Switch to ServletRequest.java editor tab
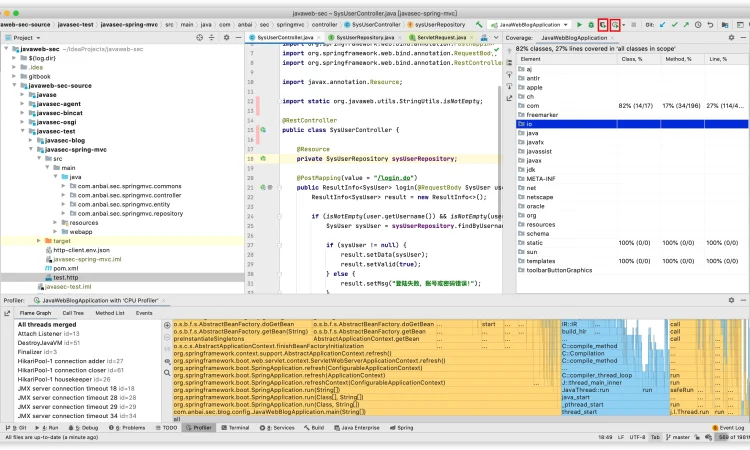 coord(441,37)
